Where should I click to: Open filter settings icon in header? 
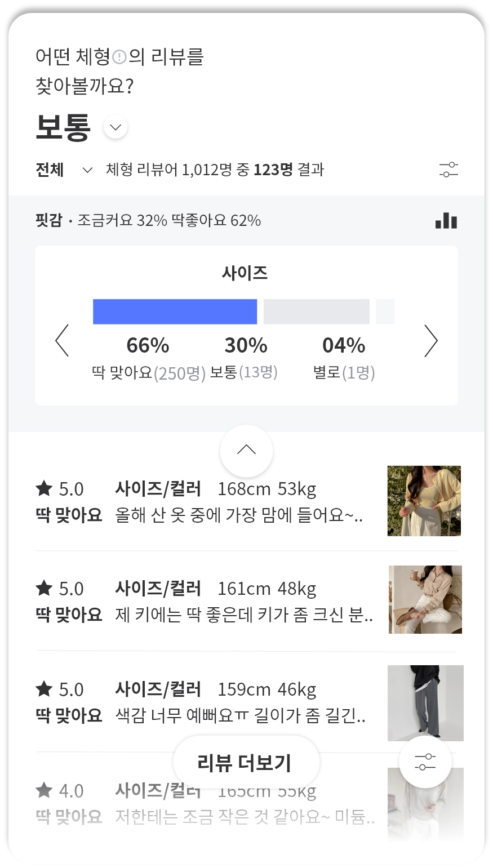(448, 170)
